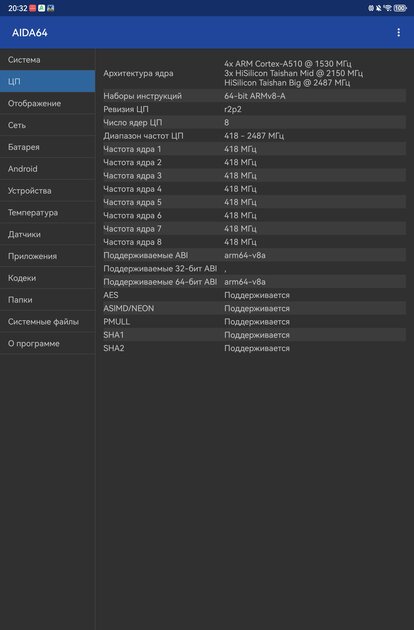Tap the muted notifications bell icon
The height and width of the screenshot is (630, 414).
[379, 8]
